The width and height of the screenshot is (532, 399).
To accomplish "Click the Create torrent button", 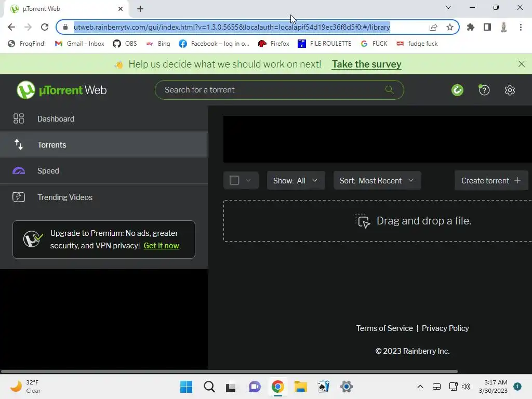I will 491,180.
